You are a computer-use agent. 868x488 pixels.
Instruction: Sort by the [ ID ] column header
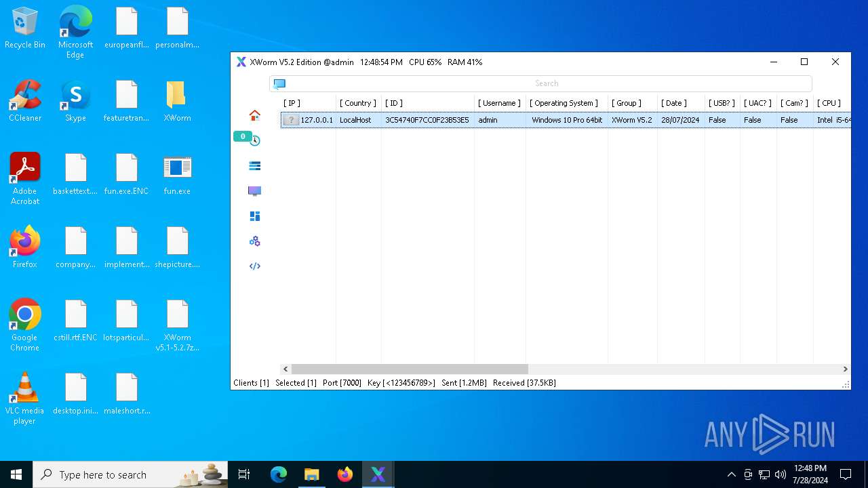428,103
